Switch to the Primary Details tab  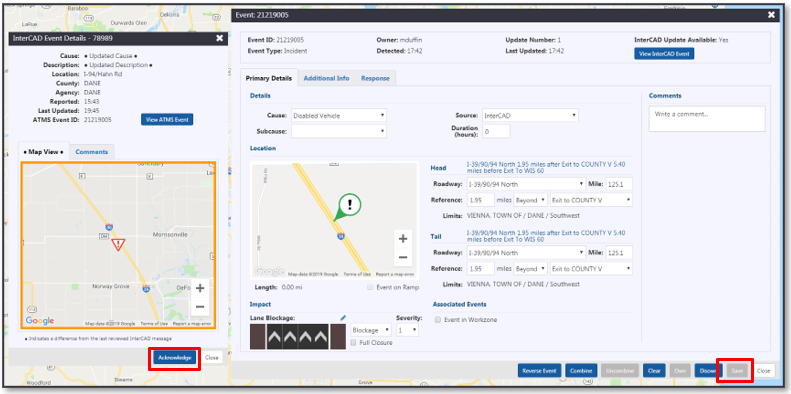(x=268, y=78)
